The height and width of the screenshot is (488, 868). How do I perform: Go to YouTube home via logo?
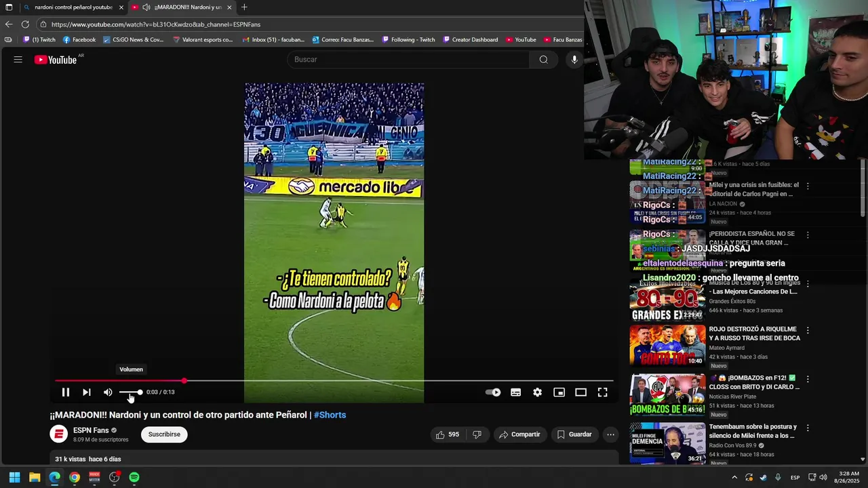[x=56, y=60]
